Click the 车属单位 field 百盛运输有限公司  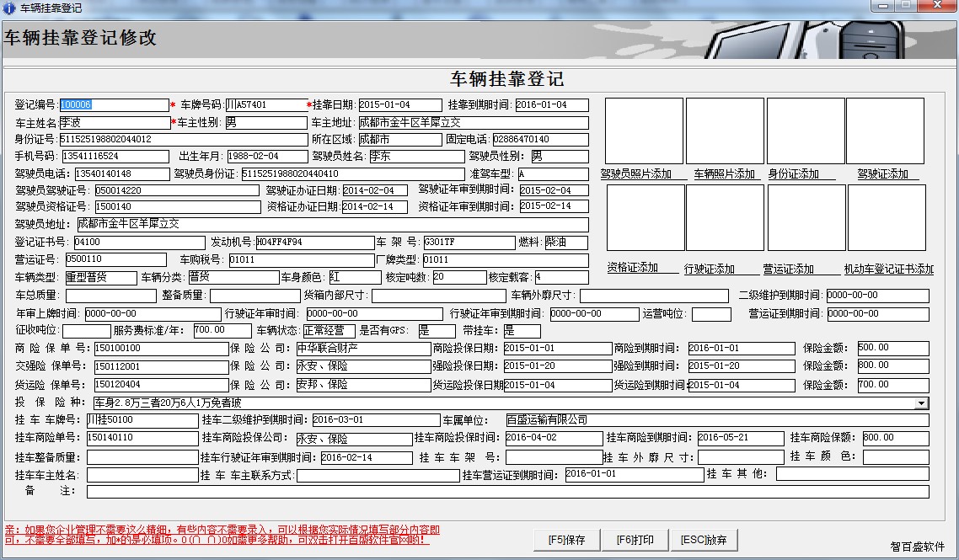click(717, 420)
